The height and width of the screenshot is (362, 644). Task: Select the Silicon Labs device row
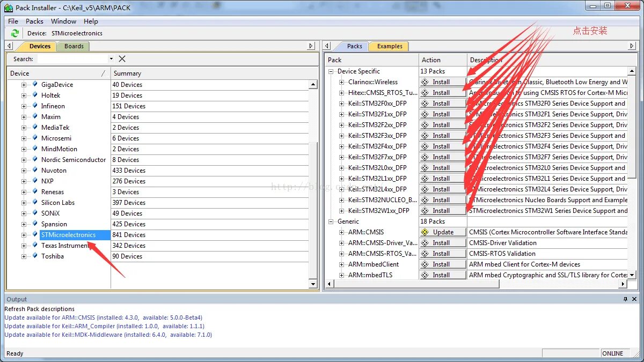58,203
